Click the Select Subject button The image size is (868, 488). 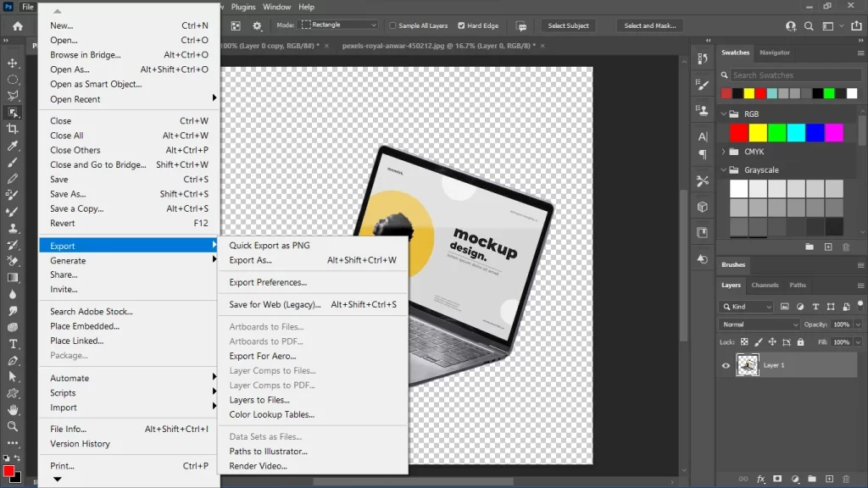tap(567, 25)
